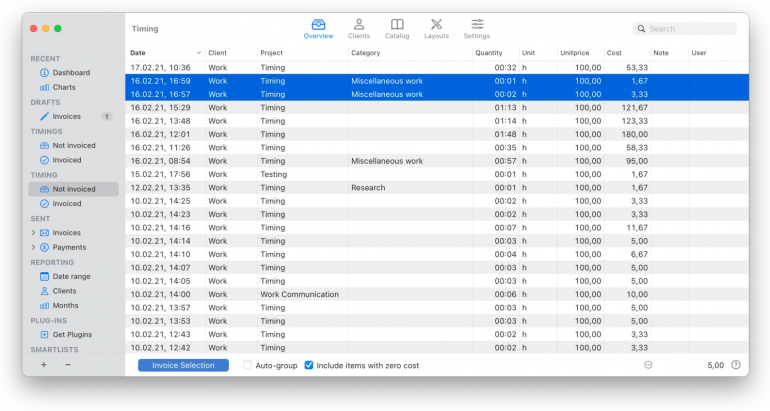Click the Invoice Selection button

click(x=183, y=365)
